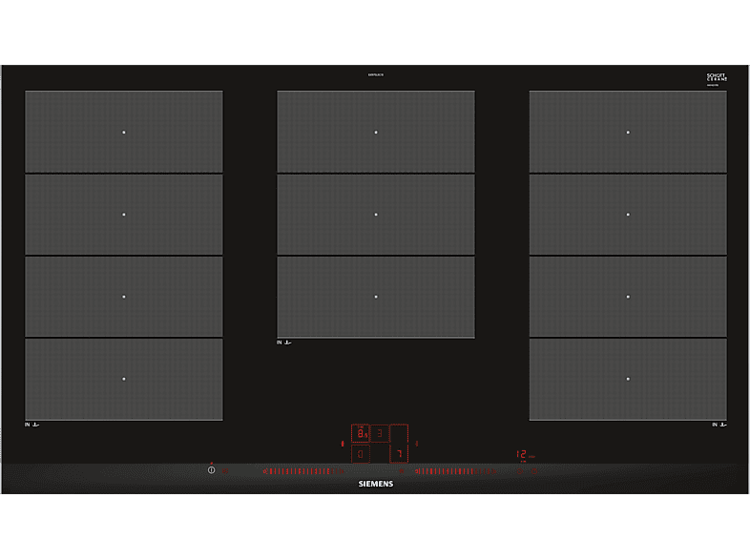Screen dimensions: 750x560
Task: Set heat on the right red power slider
Action: click(456, 471)
